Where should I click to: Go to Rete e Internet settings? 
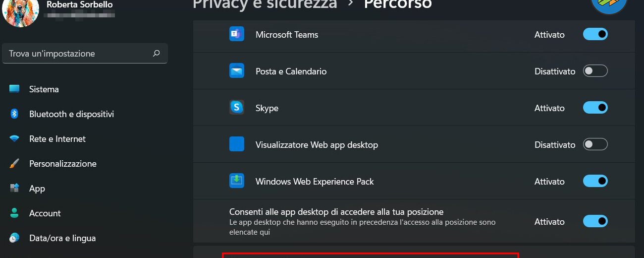click(57, 139)
